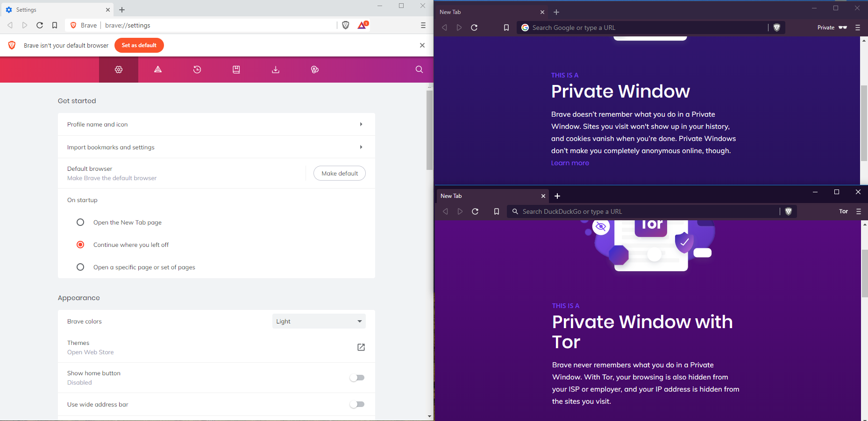868x421 pixels.
Task: Open new tab in Settings window
Action: (x=122, y=10)
